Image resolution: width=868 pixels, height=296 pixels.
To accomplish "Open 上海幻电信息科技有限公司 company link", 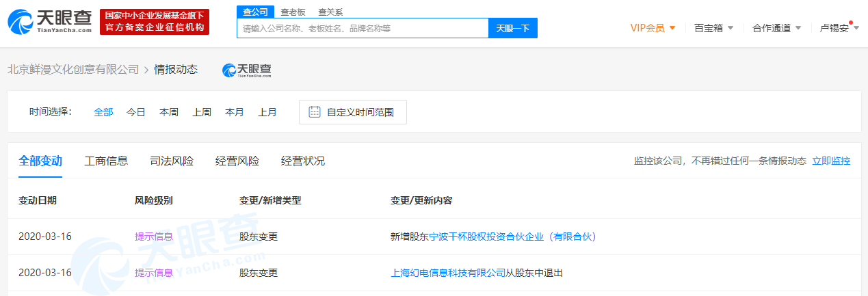I will [x=448, y=273].
